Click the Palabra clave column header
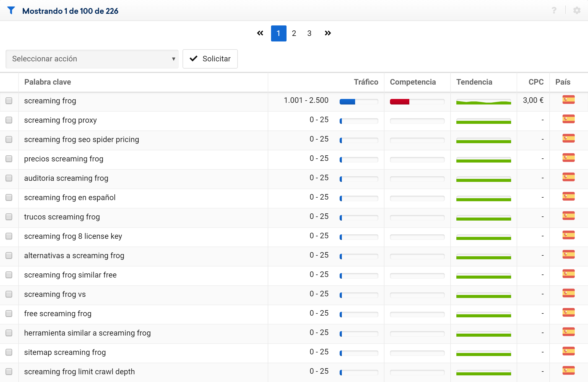This screenshot has height=382, width=588. click(48, 82)
